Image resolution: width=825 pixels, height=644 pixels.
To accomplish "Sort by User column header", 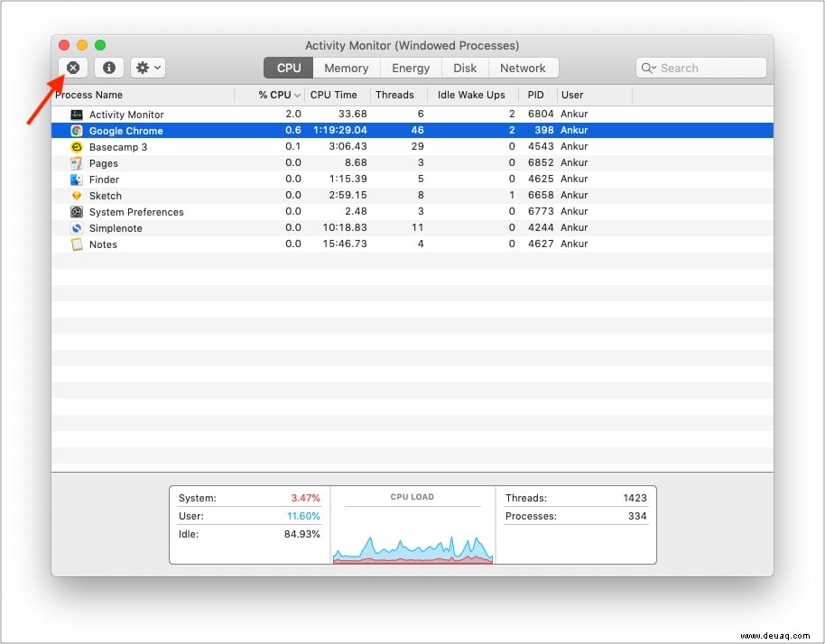I will [x=595, y=95].
